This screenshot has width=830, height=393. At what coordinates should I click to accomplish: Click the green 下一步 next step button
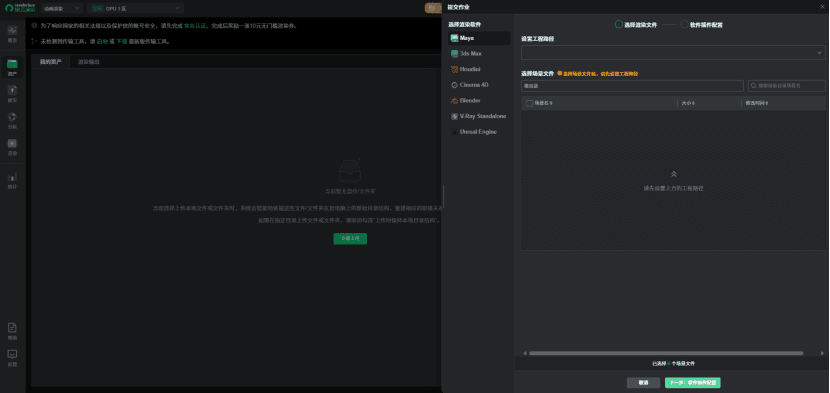[x=692, y=382]
